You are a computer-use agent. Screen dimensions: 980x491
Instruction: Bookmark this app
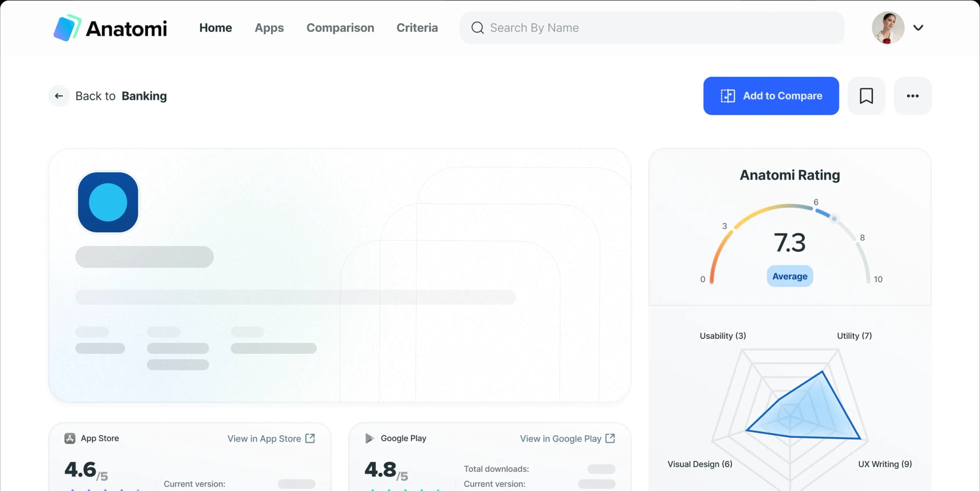point(866,95)
